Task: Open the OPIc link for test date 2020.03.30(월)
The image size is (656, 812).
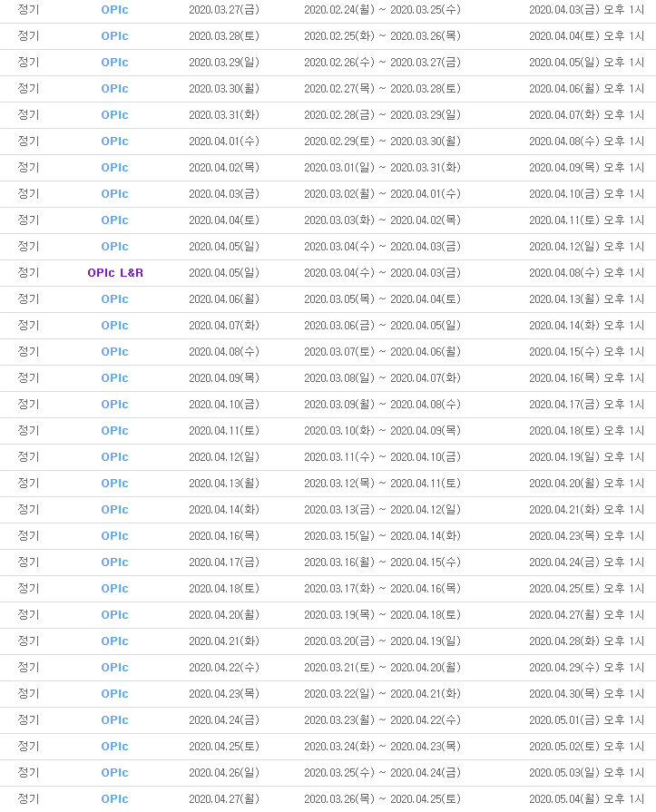Action: [114, 89]
